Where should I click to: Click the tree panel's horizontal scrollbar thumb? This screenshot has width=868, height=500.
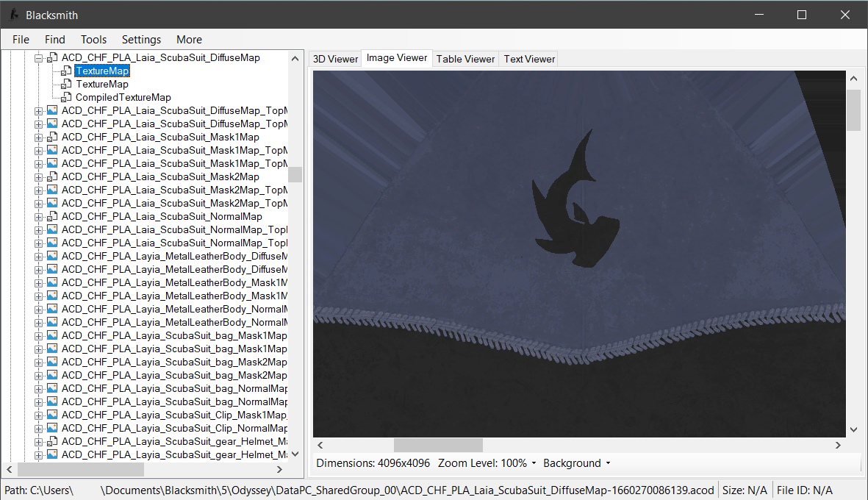(x=81, y=469)
